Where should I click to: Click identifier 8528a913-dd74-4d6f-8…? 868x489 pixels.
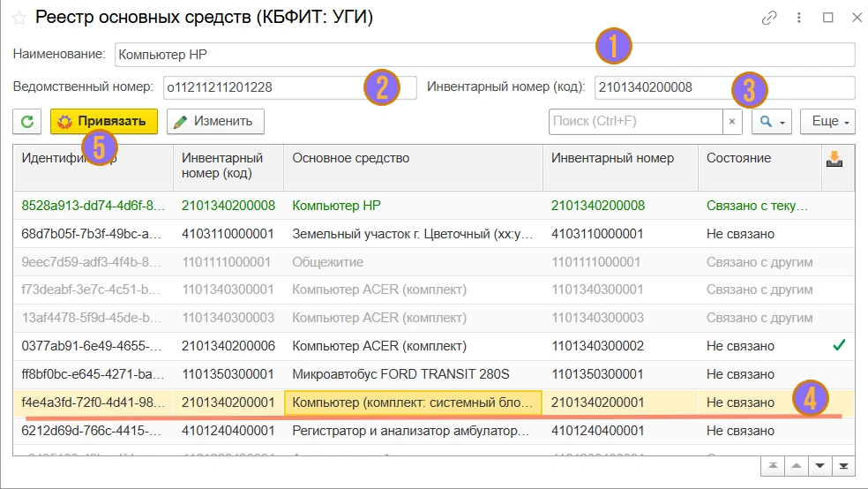93,206
